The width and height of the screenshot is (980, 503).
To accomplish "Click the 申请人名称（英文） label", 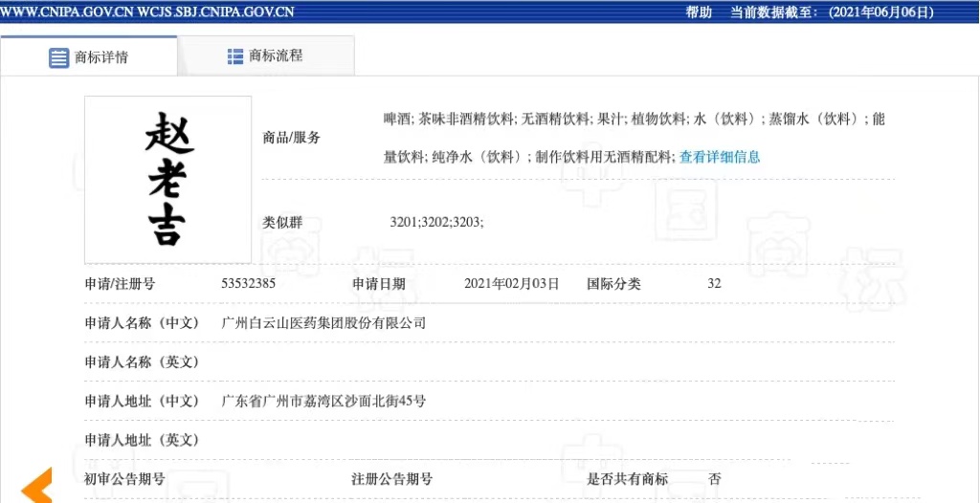I will click(x=142, y=361).
